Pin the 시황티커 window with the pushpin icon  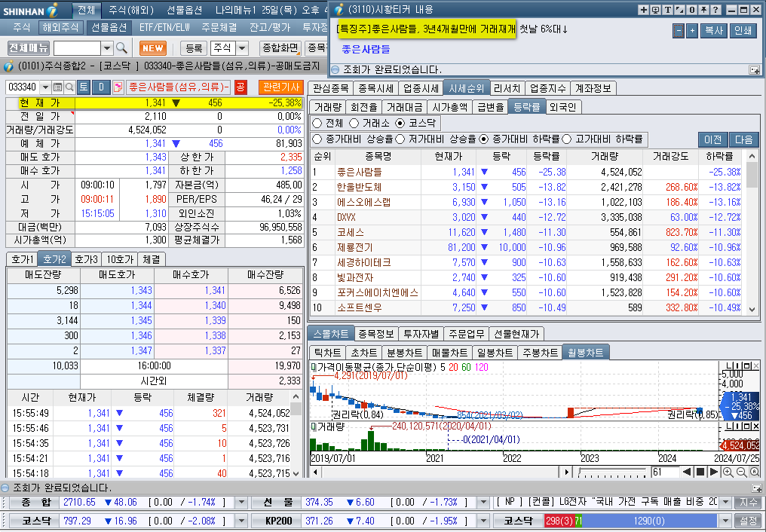[x=704, y=10]
